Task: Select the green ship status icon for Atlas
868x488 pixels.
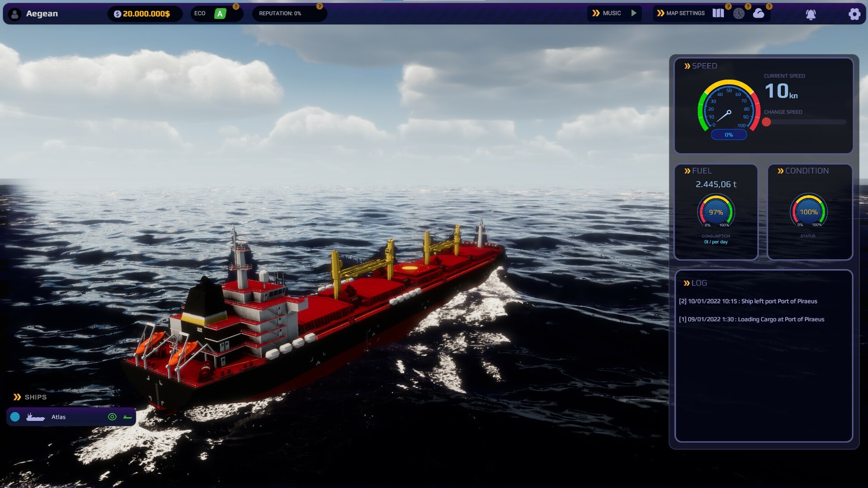Action: (129, 417)
